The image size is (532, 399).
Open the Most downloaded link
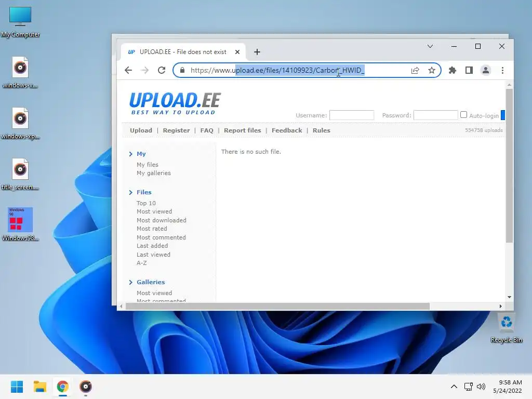pyautogui.click(x=161, y=220)
